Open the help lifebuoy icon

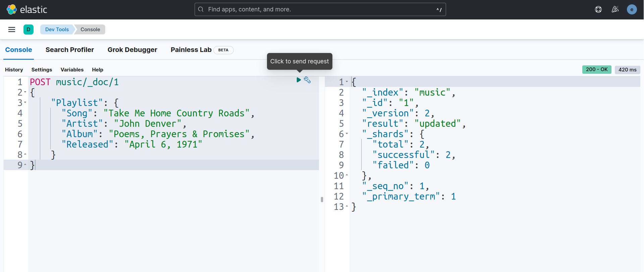click(598, 9)
